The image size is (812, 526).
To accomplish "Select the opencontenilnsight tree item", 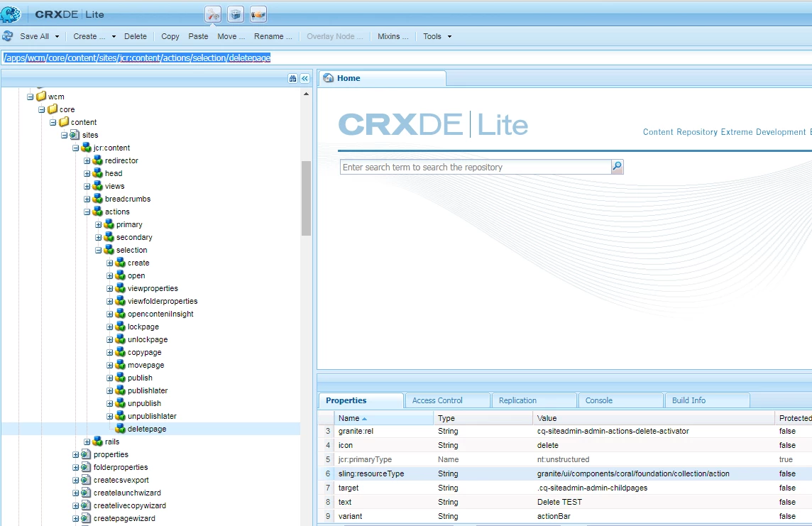I will click(160, 314).
